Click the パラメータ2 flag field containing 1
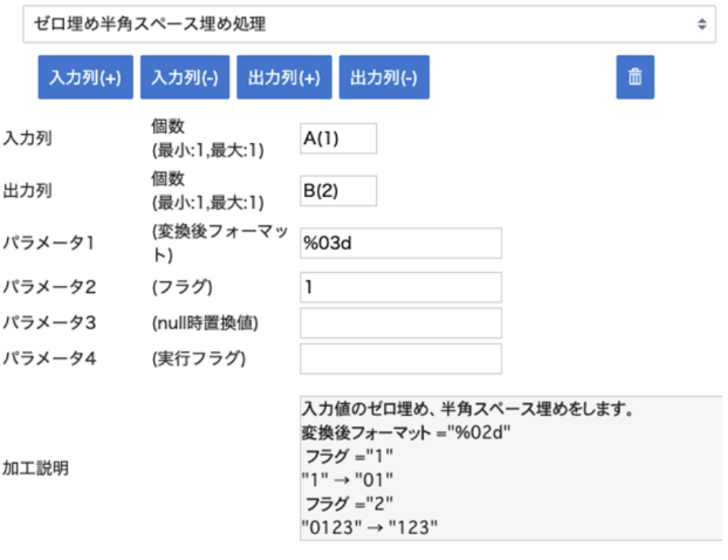 click(400, 287)
